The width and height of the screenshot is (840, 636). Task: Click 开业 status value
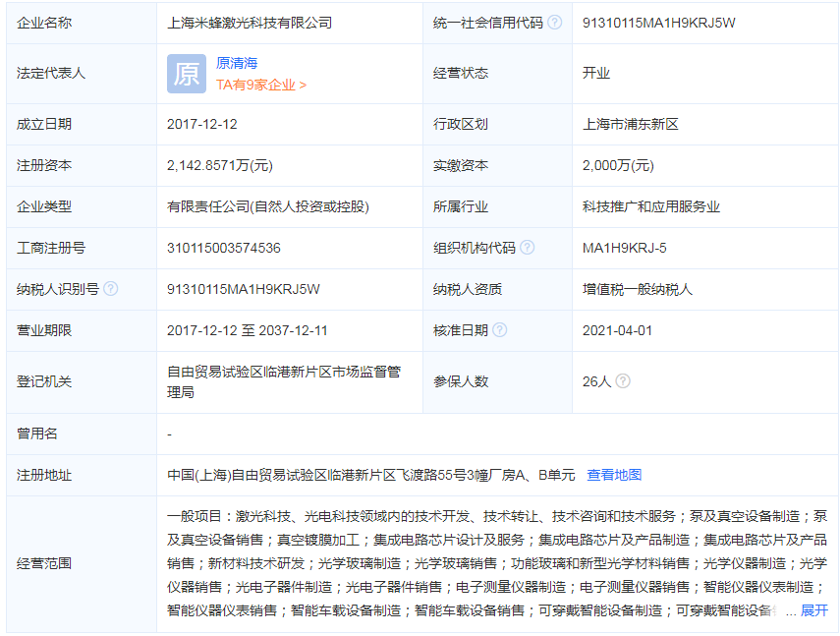click(x=596, y=73)
